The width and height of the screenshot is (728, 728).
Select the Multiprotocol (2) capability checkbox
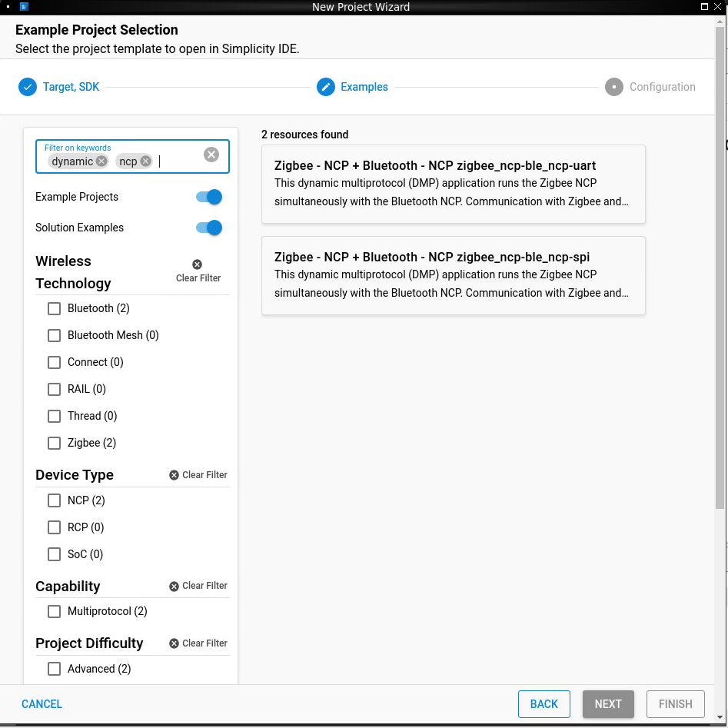coord(55,611)
